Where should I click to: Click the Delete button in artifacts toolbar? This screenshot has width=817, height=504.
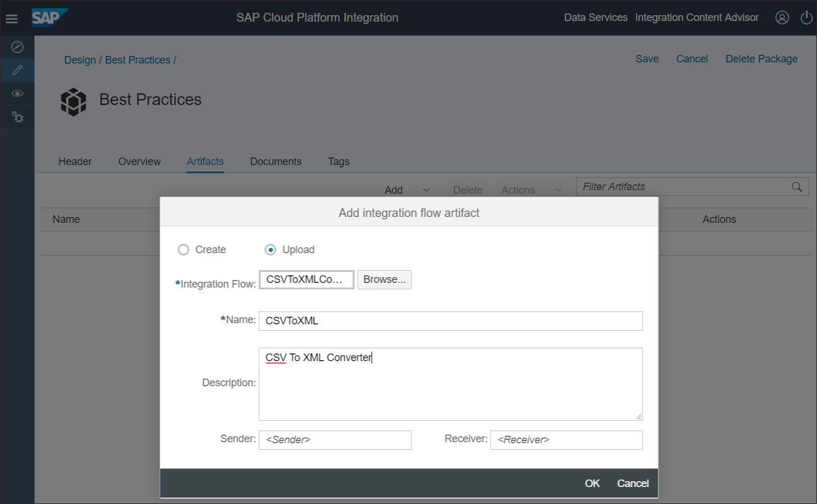[468, 190]
